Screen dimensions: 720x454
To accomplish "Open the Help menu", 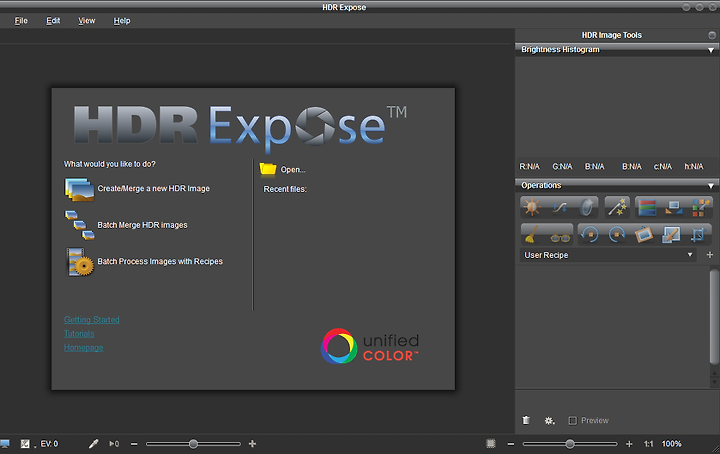I will [122, 21].
